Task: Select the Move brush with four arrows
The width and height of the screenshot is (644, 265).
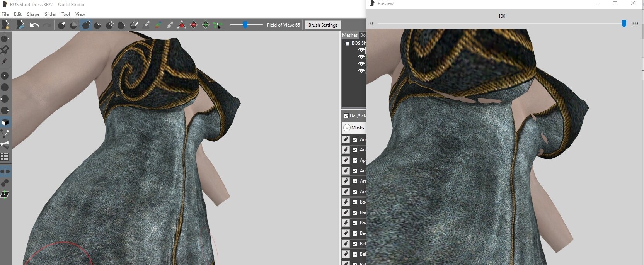Action: 110,25
